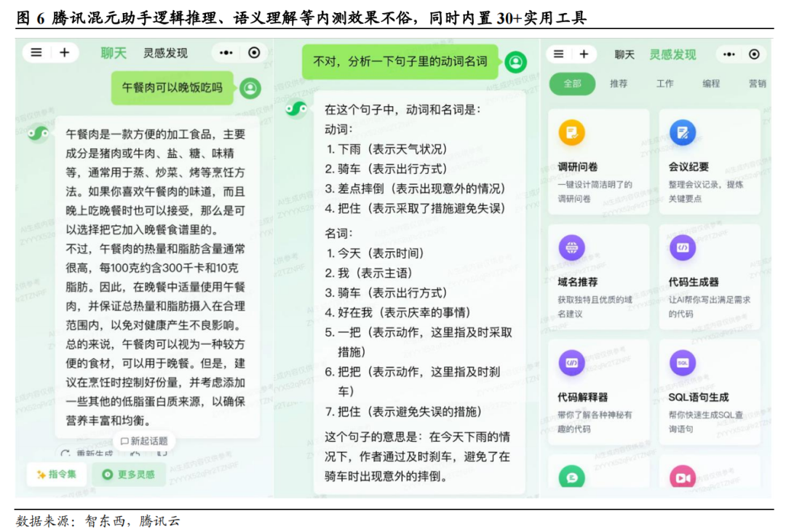The image size is (786, 532).
Task: Click user avatar beside 不对，分析一下 message
Action: coord(516,62)
